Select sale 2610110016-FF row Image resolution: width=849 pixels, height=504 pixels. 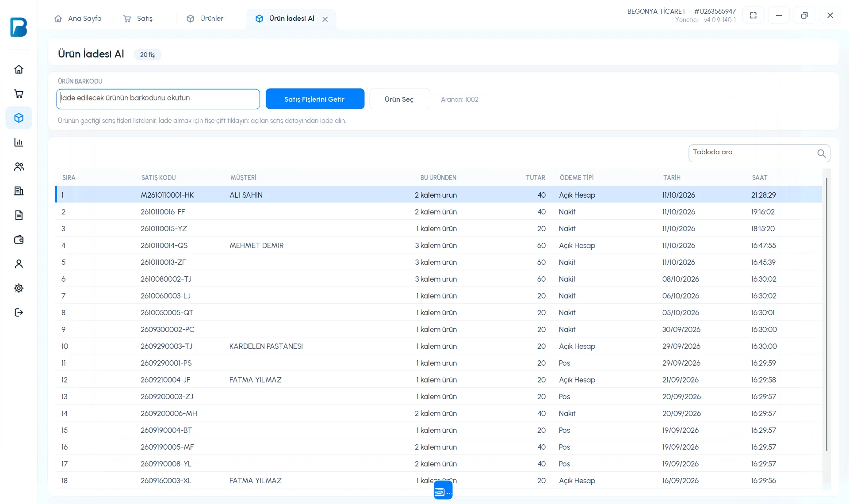pyautogui.click(x=439, y=212)
